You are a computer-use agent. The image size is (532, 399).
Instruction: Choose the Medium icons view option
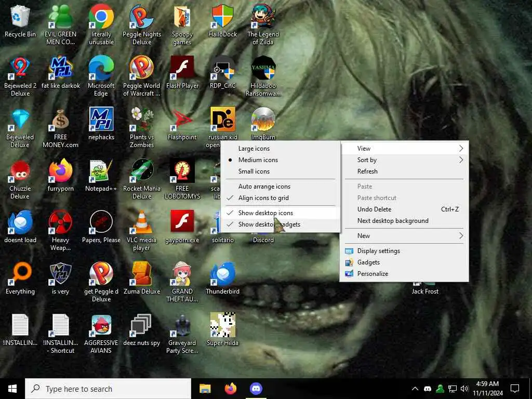point(281,160)
